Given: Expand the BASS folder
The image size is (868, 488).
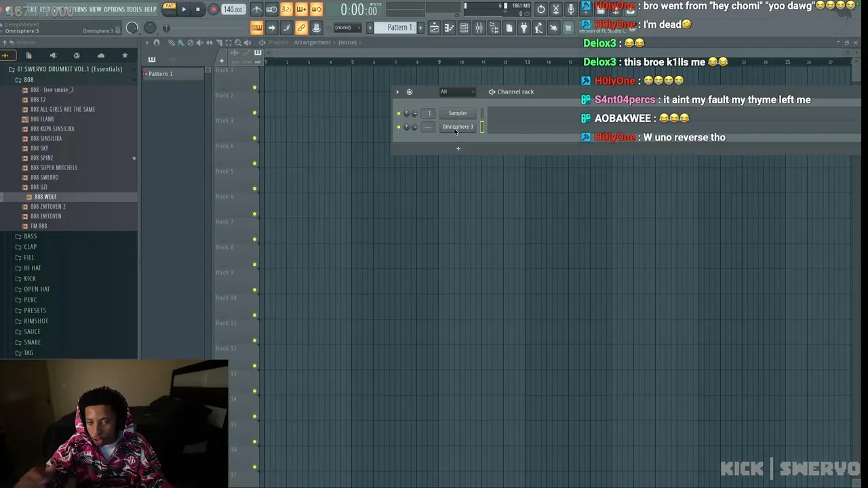Looking at the screenshot, I should [x=31, y=236].
